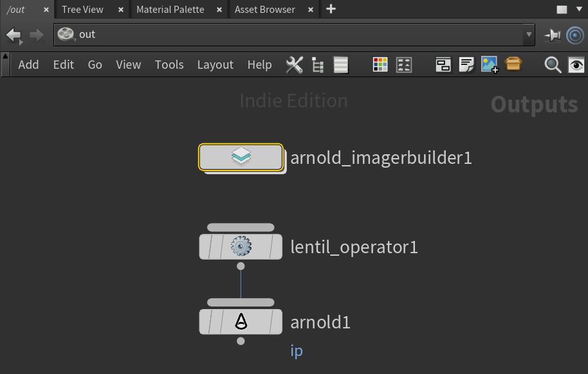588x374 pixels.
Task: Show the tree list view icon
Action: [x=318, y=65]
